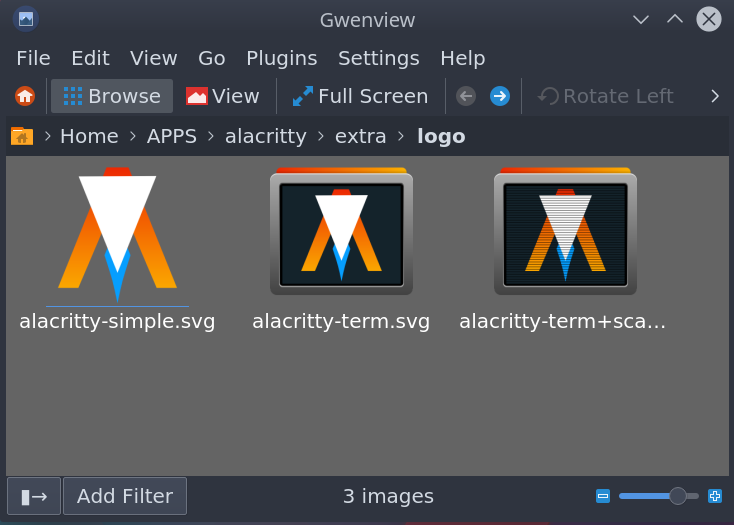Expand the chevron between APPS and alacritty

(211, 136)
